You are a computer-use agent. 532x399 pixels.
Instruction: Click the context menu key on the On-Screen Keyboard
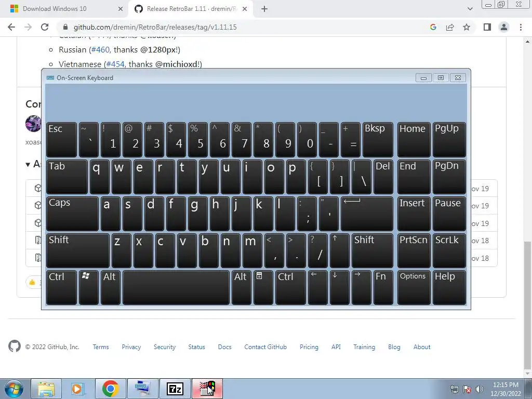pos(263,287)
